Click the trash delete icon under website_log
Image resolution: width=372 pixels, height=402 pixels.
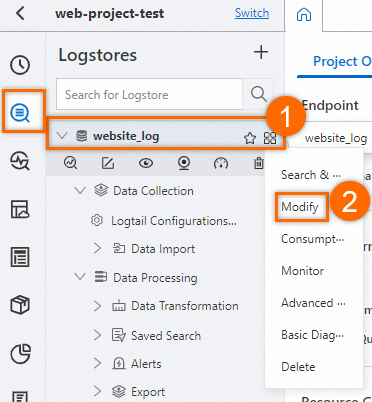[259, 163]
